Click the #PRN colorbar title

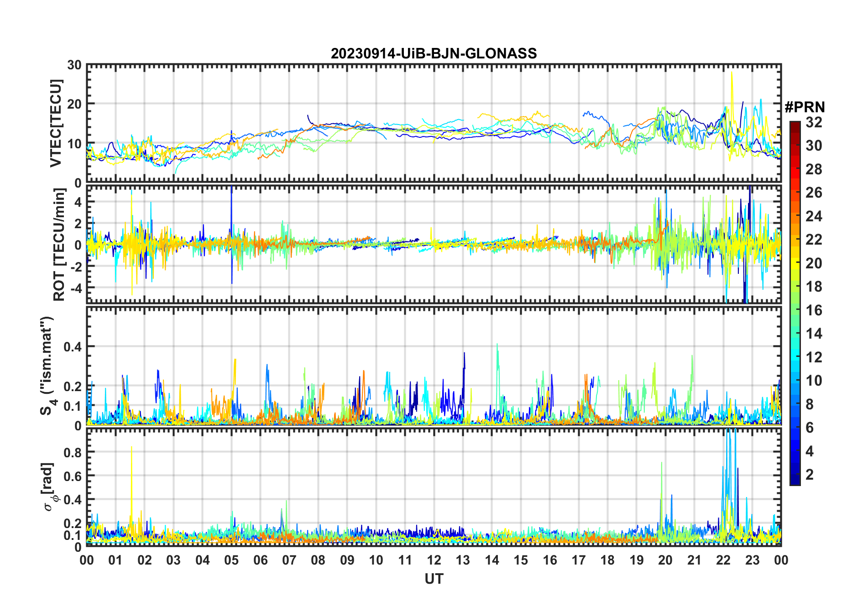point(805,107)
